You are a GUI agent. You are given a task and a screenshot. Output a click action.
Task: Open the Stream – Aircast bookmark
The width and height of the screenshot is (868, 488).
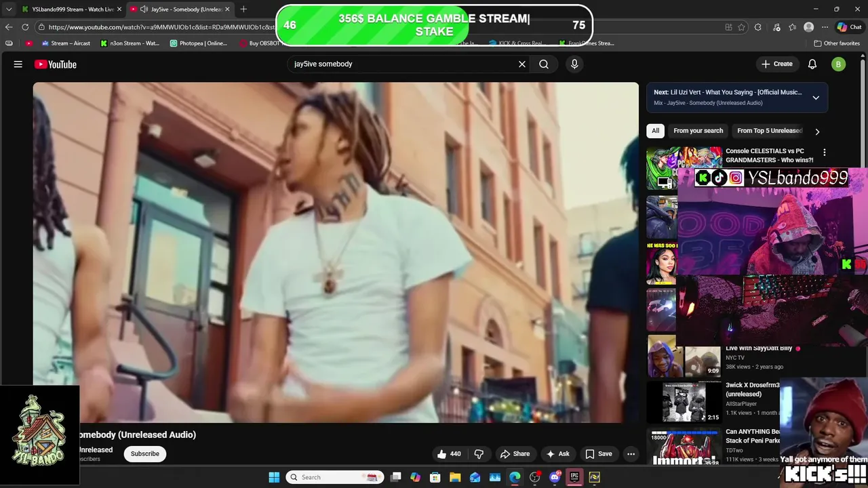tap(65, 43)
